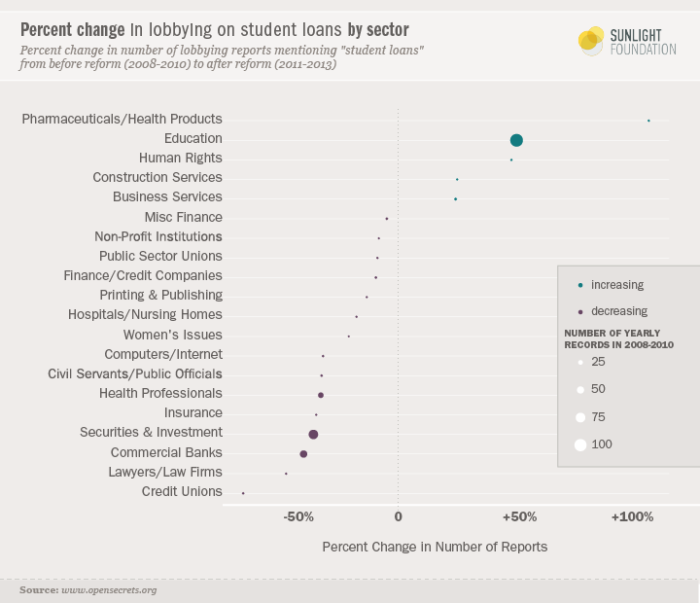The height and width of the screenshot is (603, 700).
Task: Select the Pharmaceuticals/Health Products sector label
Action: (122, 119)
